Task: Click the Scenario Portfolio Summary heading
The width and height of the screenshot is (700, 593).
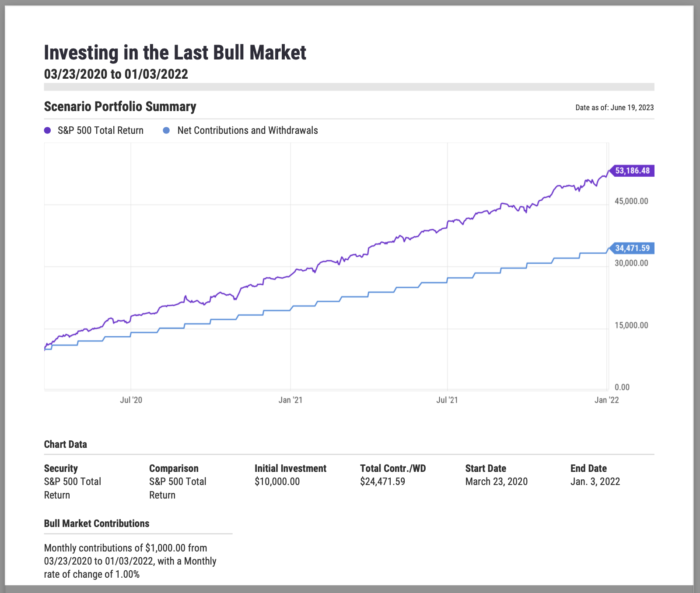Action: 120,107
